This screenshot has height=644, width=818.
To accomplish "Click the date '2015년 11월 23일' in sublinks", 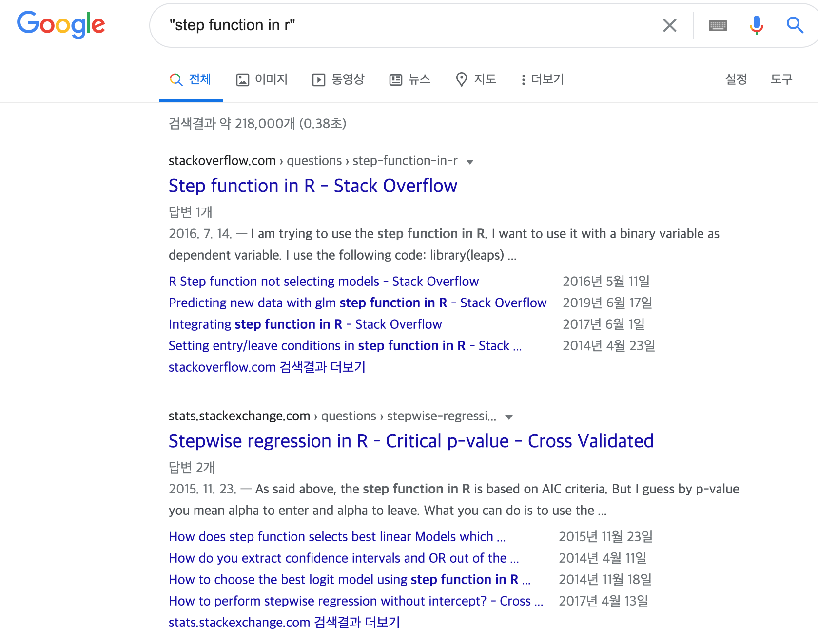I will pyautogui.click(x=606, y=537).
